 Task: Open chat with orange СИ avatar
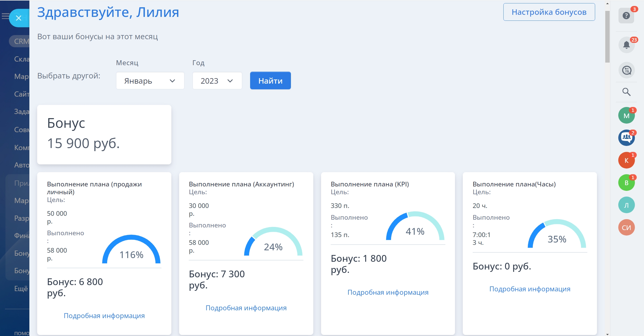[626, 227]
